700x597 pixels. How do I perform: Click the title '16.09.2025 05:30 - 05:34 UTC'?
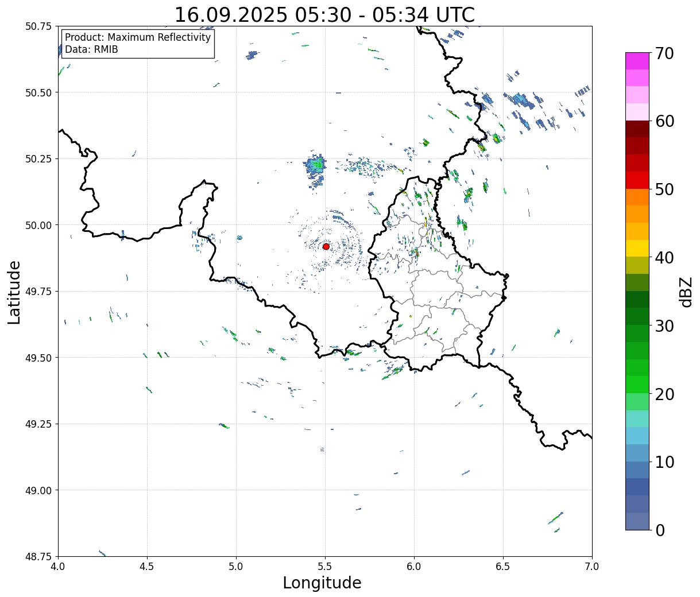(x=324, y=14)
